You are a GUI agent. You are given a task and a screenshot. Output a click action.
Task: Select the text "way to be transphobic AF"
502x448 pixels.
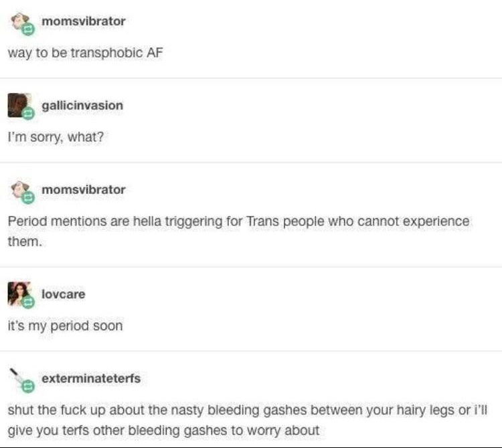click(86, 53)
